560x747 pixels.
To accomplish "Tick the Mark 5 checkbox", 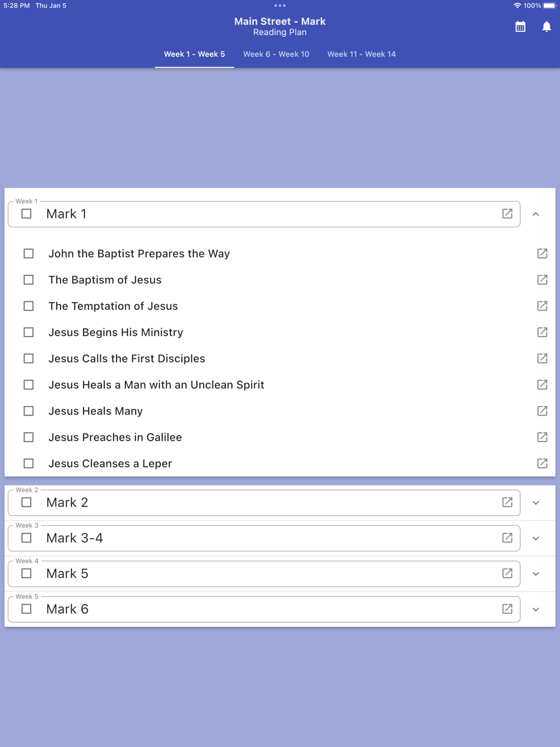I will point(26,573).
